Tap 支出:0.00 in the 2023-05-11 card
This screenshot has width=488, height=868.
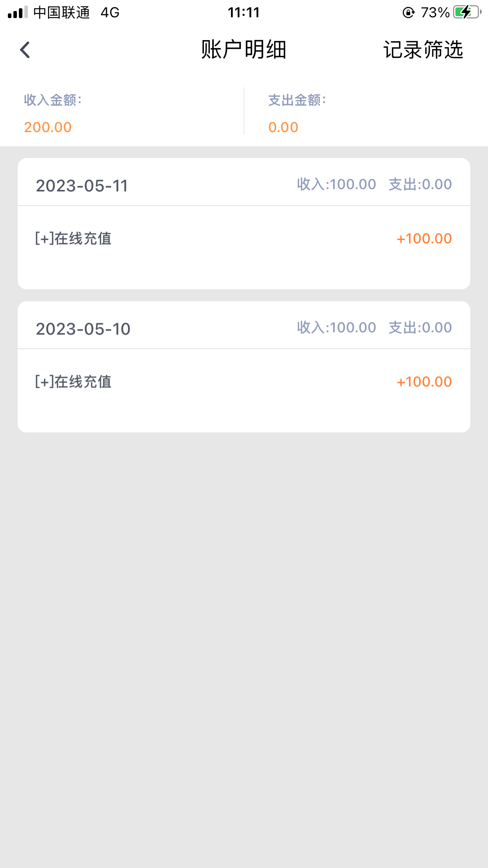(x=420, y=184)
